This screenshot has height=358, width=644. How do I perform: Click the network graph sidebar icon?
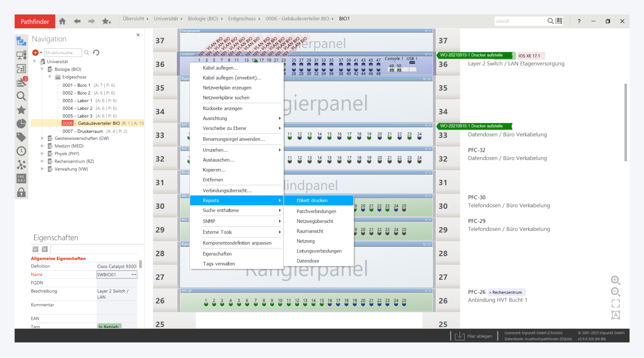(x=21, y=165)
